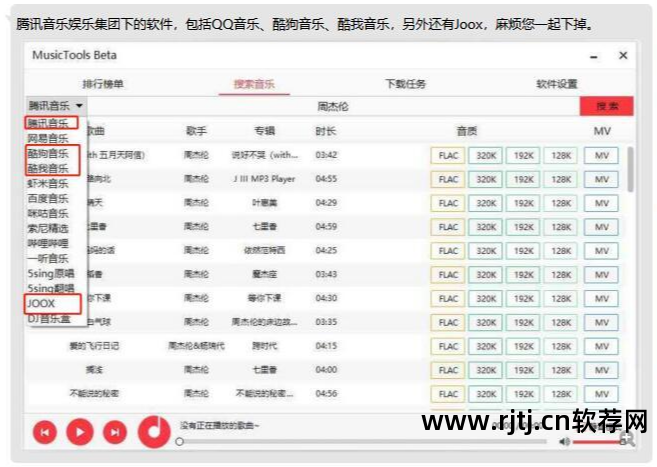Download 128K for the 04:29 song

pos(561,204)
